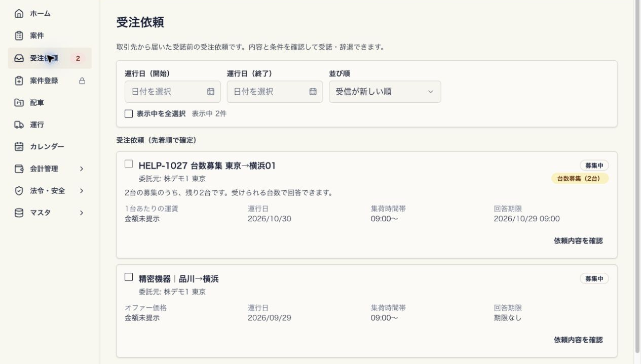Click title 精密機器｜品川→横浜
Viewport: 641px width, 364px height.
179,279
